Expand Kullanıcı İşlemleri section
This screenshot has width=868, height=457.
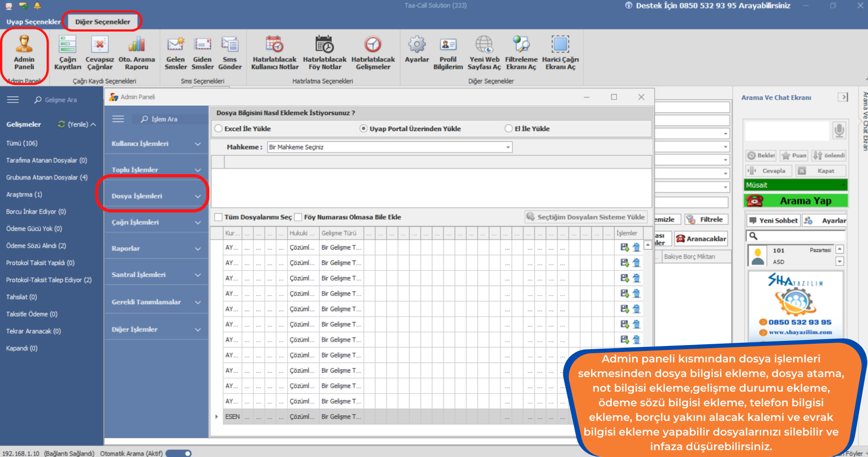tap(156, 143)
